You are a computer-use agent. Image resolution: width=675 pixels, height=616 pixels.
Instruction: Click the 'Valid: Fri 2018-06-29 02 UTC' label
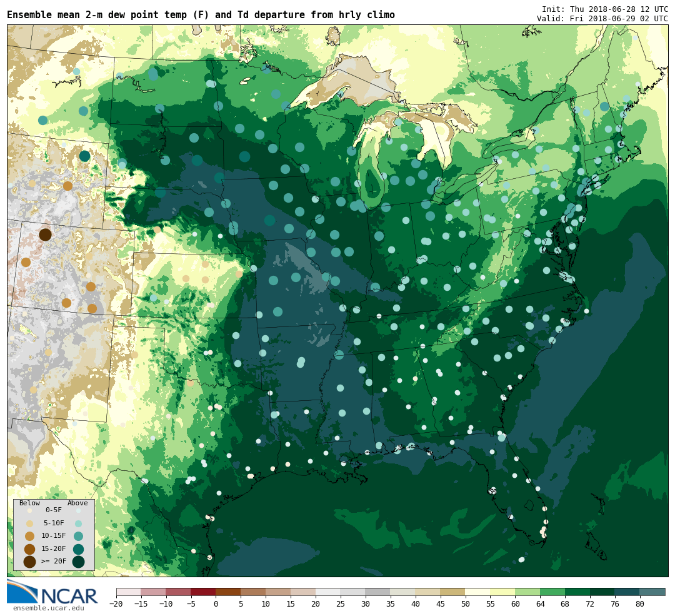coord(602,19)
